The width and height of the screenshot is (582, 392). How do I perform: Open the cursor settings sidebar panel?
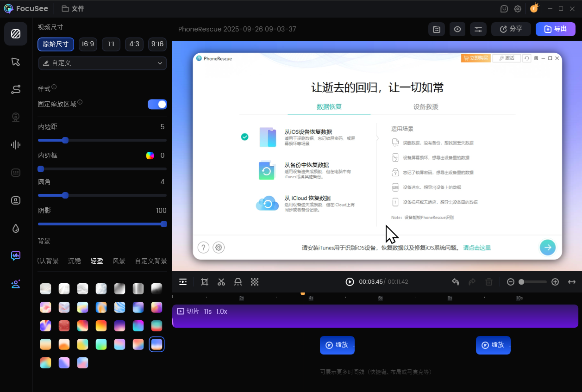[16, 62]
